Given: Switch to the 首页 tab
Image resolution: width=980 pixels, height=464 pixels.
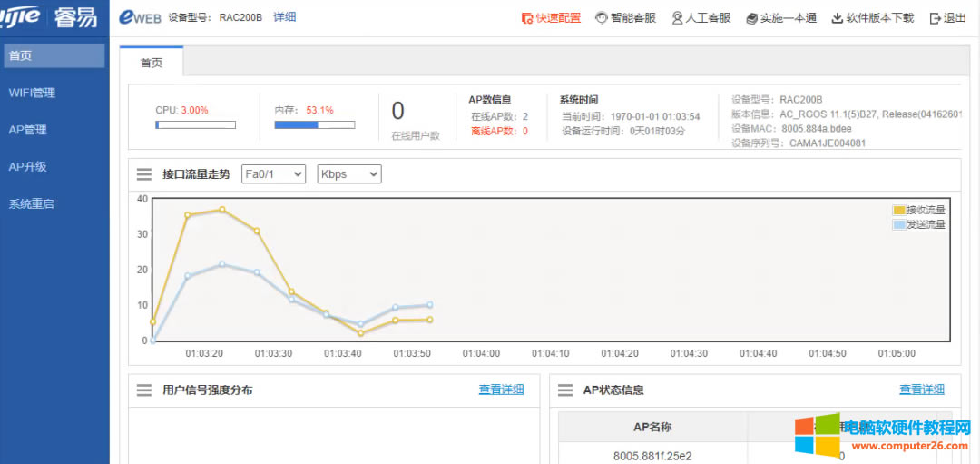Looking at the screenshot, I should pos(152,62).
